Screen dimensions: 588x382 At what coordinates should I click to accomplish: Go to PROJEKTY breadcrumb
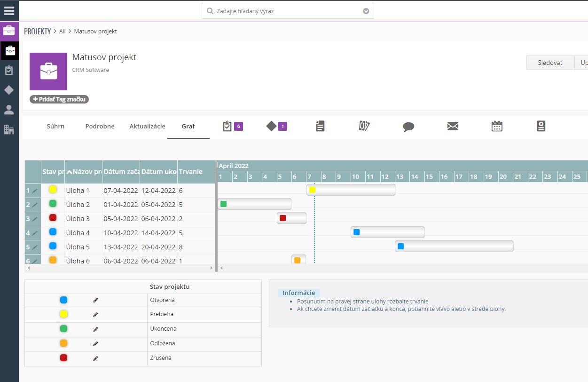coord(38,32)
